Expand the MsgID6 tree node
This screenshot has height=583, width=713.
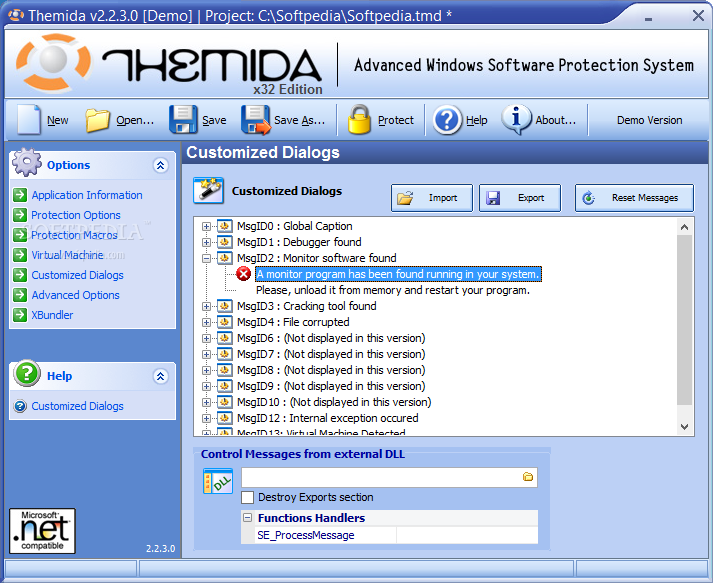point(206,338)
